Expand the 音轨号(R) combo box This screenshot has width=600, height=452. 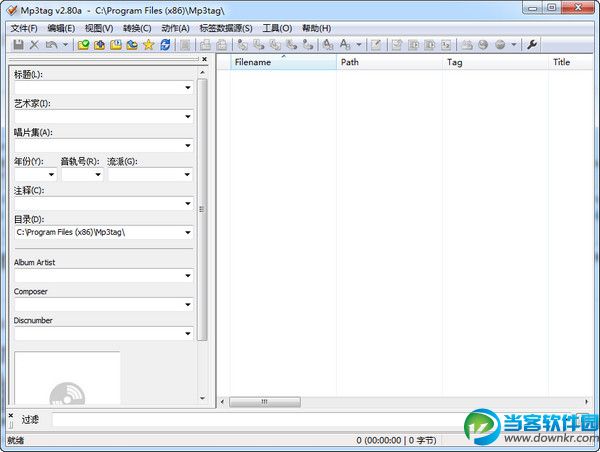tap(98, 175)
